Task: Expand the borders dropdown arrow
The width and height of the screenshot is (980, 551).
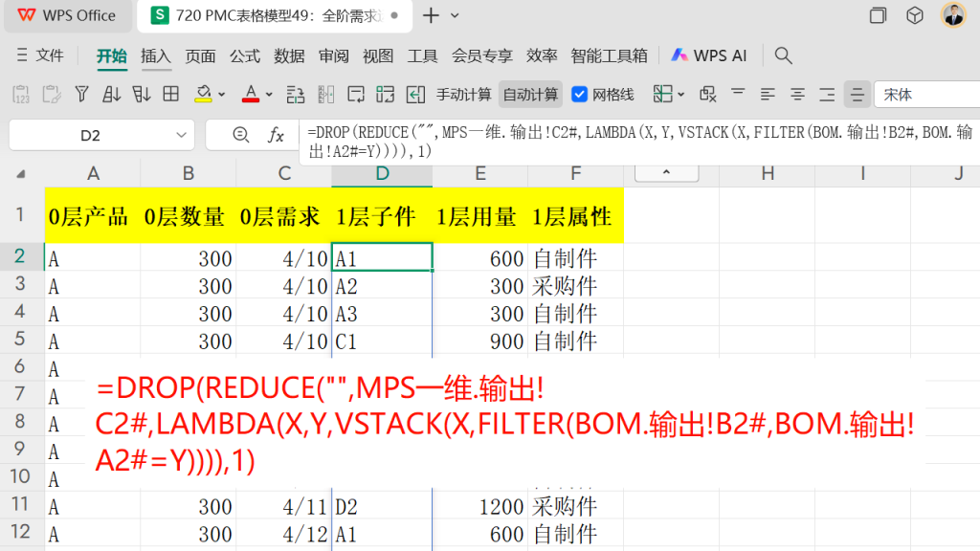Action: point(681,95)
